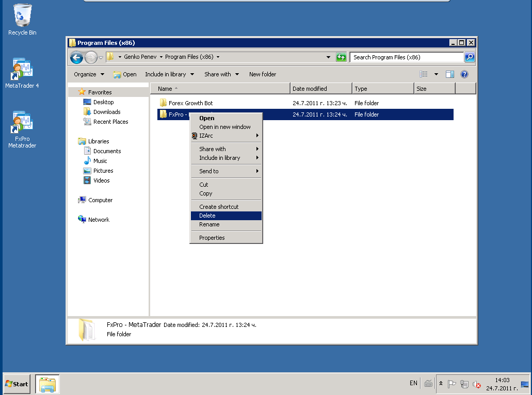The height and width of the screenshot is (395, 532).
Task: Choose Rename from the context menu
Action: click(226, 224)
